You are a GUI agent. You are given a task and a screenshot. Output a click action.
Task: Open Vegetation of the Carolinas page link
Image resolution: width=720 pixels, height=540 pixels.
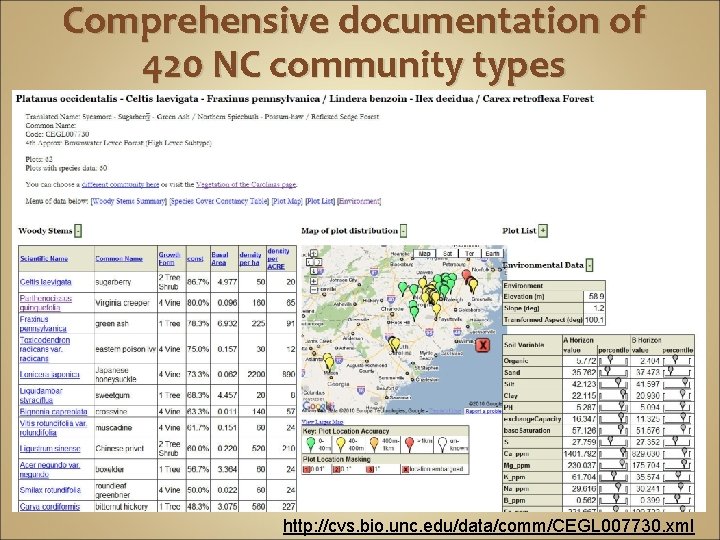(246, 185)
